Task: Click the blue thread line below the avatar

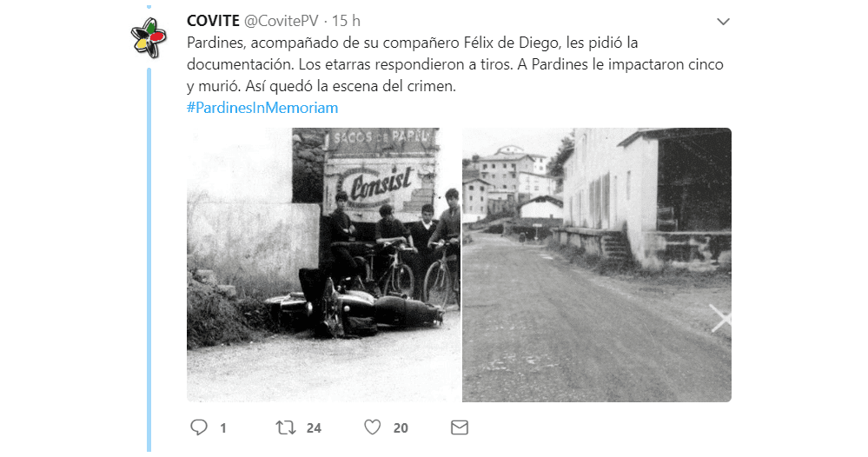Action: tap(149, 260)
